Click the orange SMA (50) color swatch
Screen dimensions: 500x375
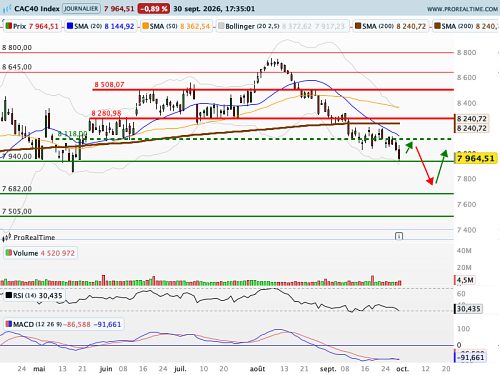coord(145,26)
